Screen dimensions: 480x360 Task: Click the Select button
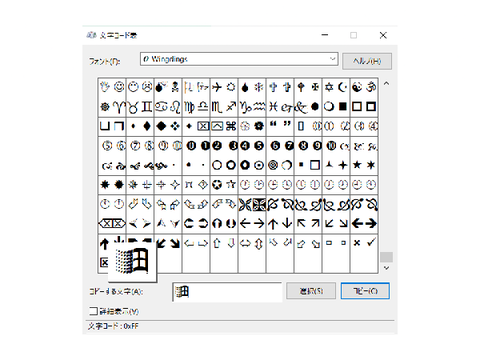coord(311,291)
